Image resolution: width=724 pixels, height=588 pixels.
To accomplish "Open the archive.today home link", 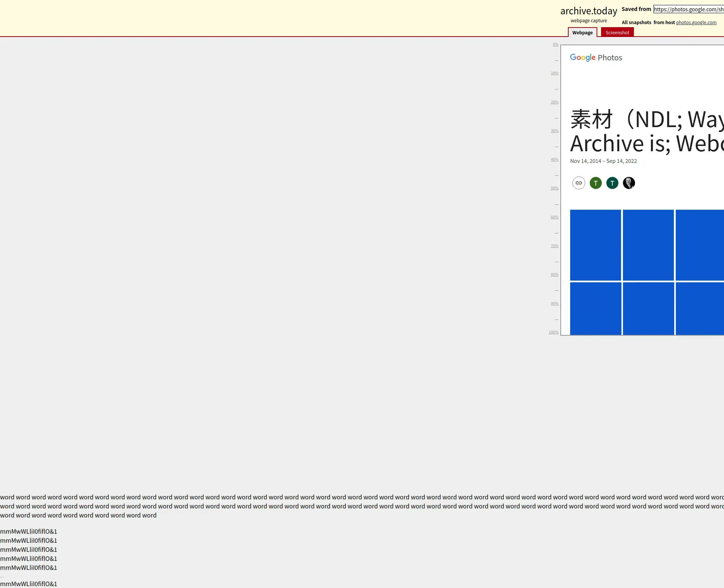I will (x=588, y=11).
